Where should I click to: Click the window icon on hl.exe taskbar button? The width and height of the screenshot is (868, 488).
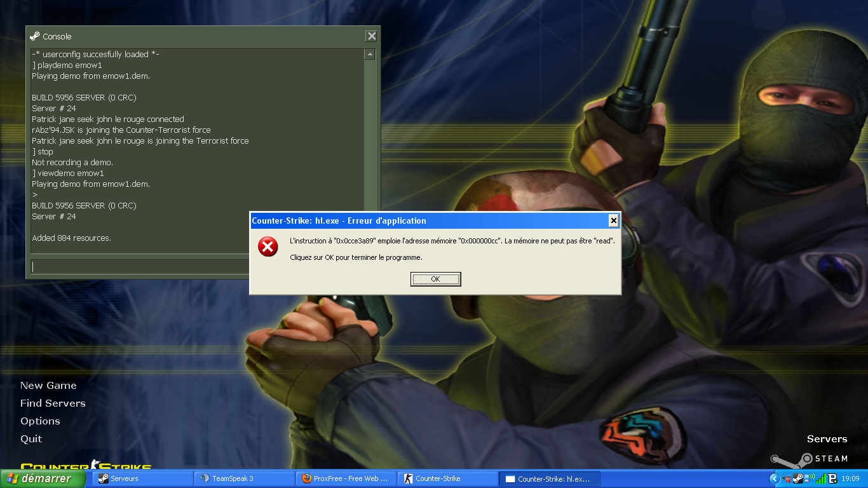[x=510, y=478]
